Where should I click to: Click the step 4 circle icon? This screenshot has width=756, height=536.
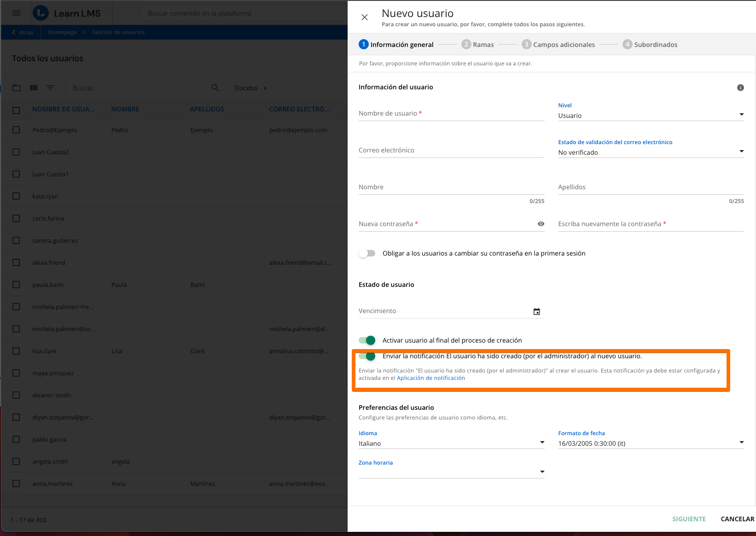click(627, 44)
